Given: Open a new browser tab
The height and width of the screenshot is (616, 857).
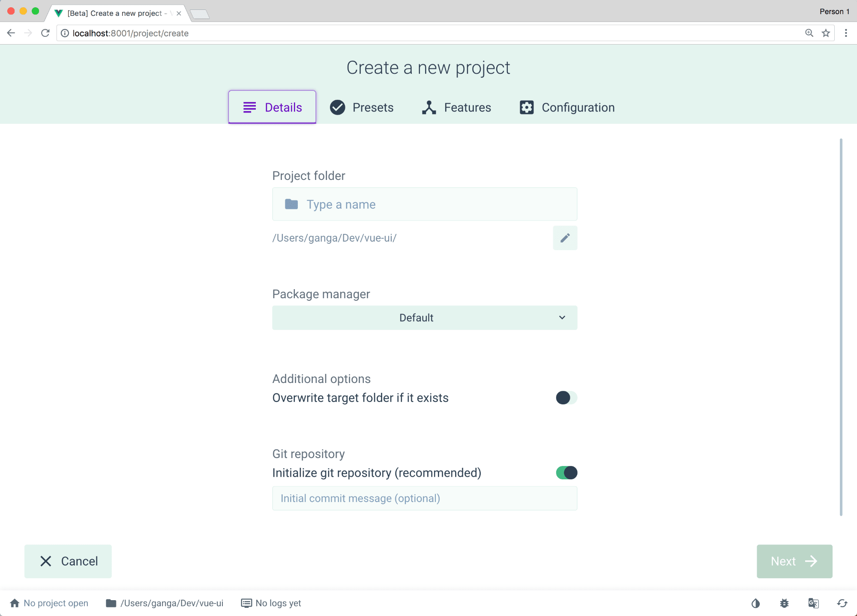Looking at the screenshot, I should (200, 14).
